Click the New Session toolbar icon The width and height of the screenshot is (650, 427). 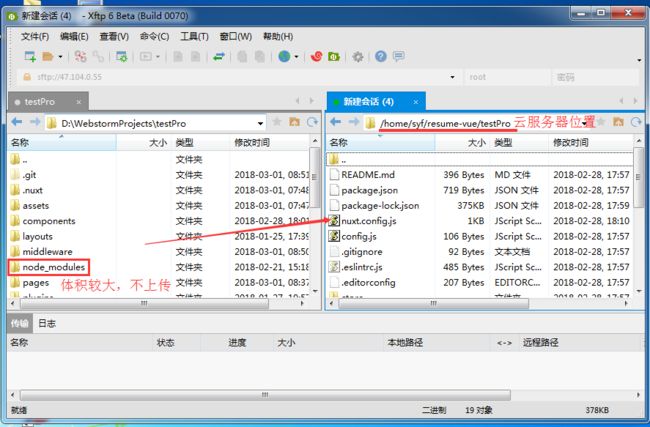(x=30, y=56)
